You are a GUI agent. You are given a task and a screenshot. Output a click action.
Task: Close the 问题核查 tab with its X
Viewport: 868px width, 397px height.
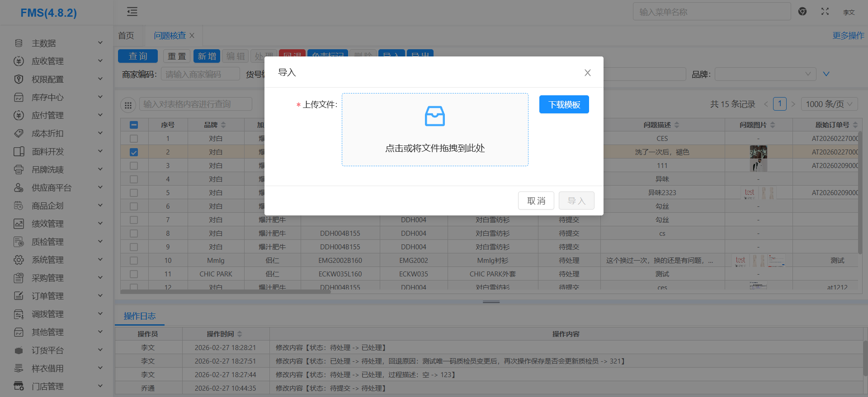point(192,36)
